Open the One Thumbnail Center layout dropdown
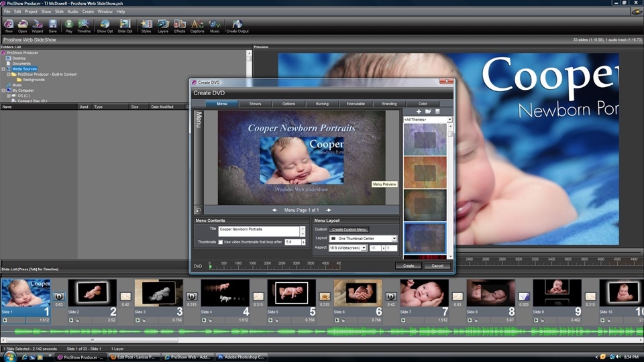Screen dimensions: 644x362 (363, 239)
